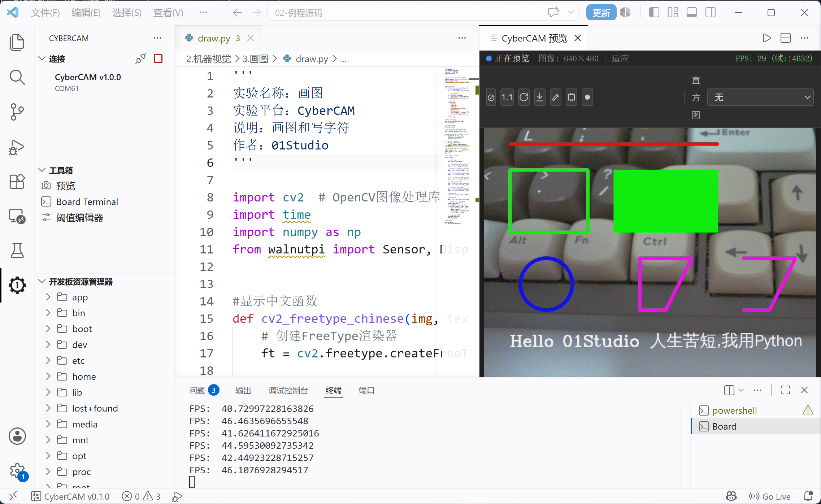Viewport: 821px width, 504px height.
Task: Open Source Control in the activity bar
Action: [17, 112]
